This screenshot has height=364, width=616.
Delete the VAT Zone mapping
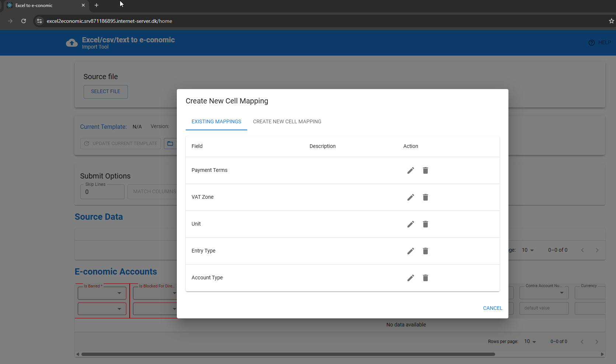pyautogui.click(x=426, y=197)
